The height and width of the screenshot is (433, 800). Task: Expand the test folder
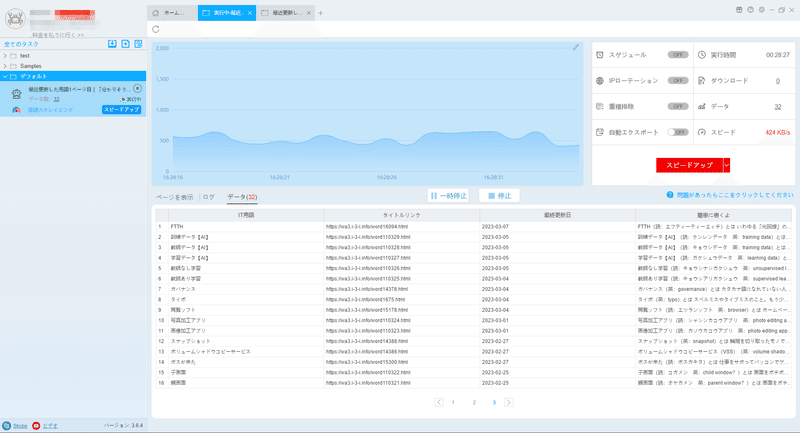coord(5,56)
